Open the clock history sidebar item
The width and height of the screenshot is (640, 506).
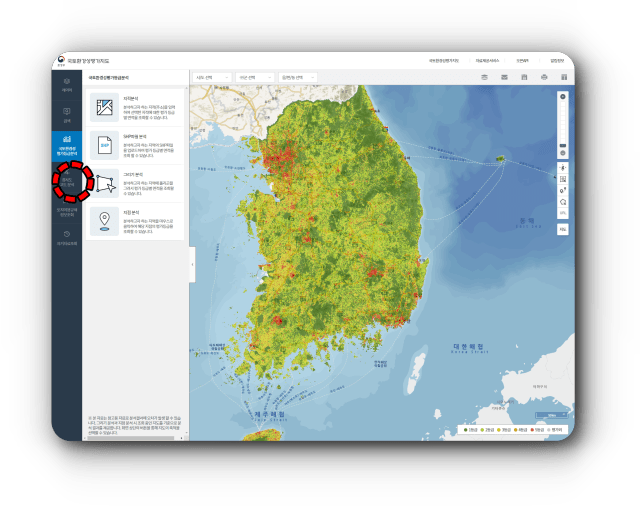coord(67,238)
